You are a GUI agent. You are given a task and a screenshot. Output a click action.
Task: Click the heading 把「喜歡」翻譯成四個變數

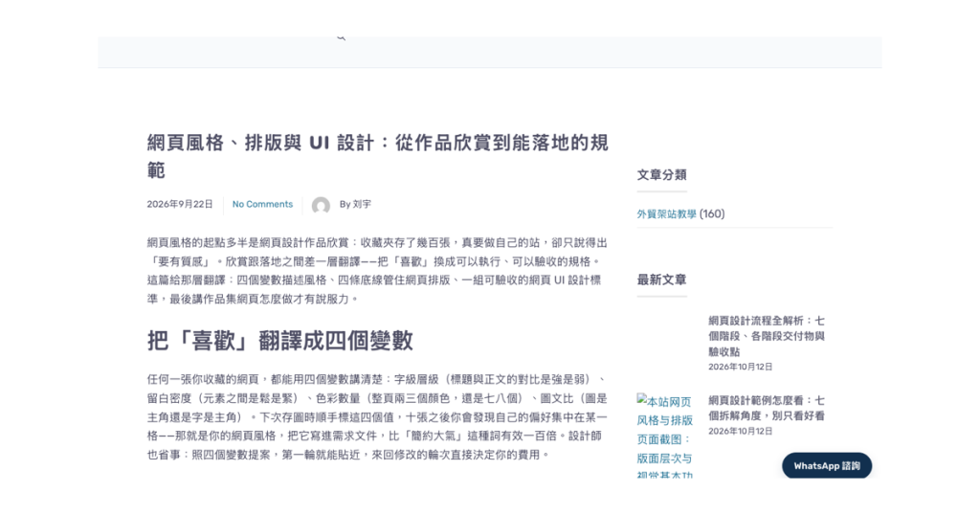pos(280,341)
